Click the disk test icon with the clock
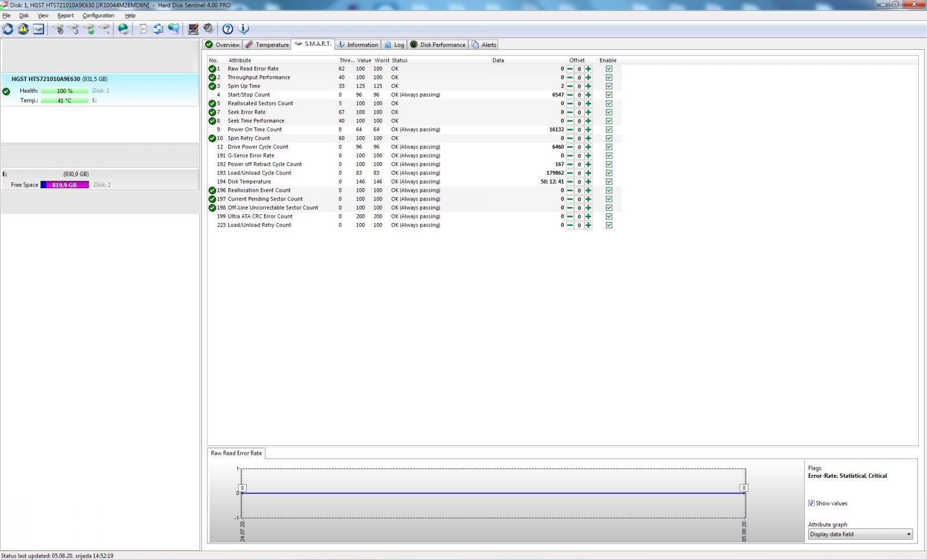This screenshot has width=927, height=560. [73, 28]
